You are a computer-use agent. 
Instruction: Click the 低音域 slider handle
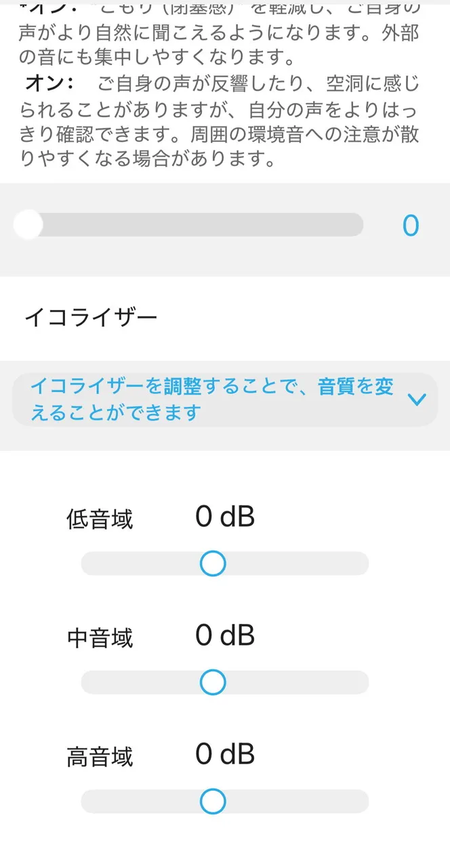(x=213, y=563)
